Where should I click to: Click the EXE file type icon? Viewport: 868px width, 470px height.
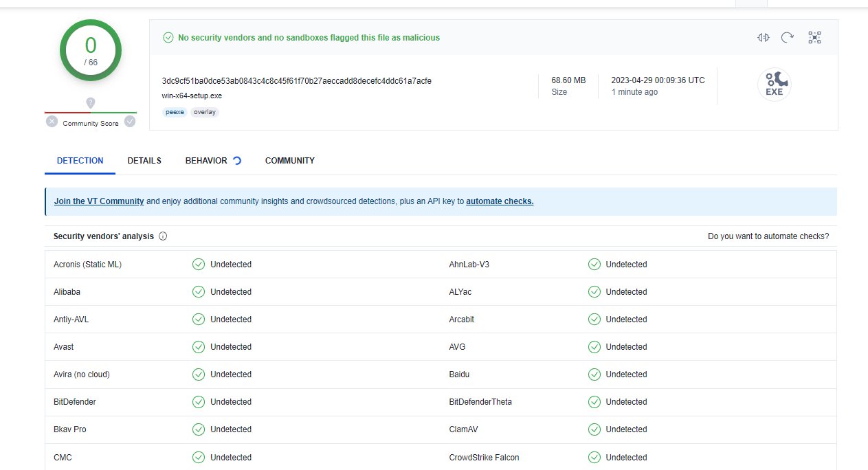(774, 83)
